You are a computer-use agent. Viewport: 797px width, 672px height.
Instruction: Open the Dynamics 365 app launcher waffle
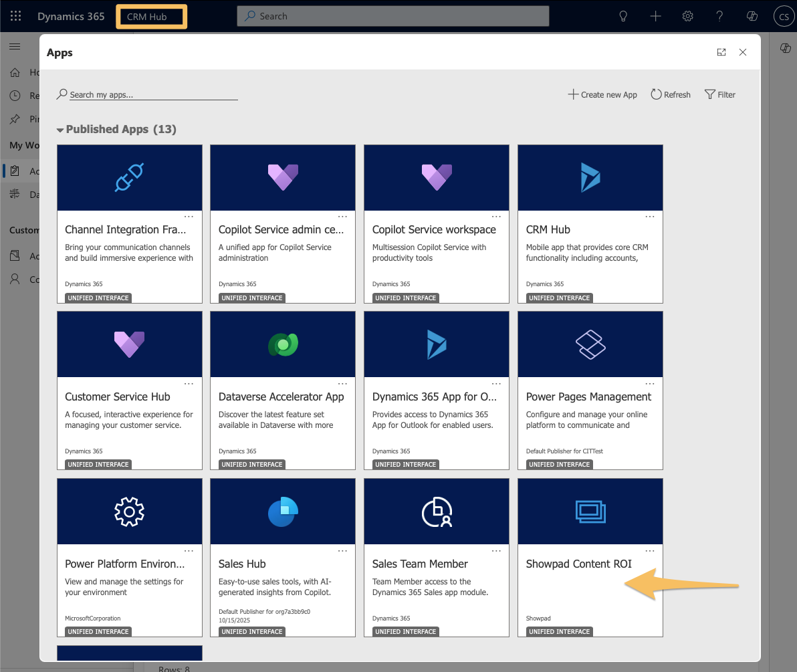16,16
